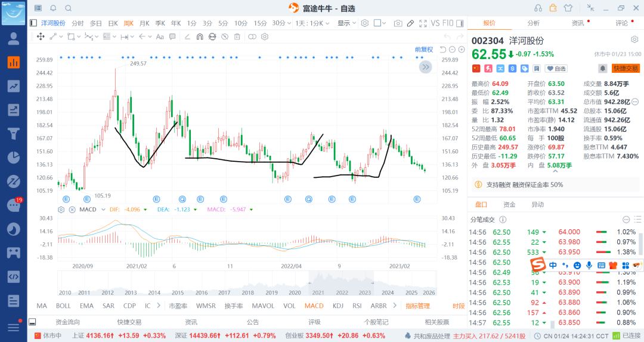Open the search magnifier in title bar
This screenshot has height=342, width=644.
point(69,8)
